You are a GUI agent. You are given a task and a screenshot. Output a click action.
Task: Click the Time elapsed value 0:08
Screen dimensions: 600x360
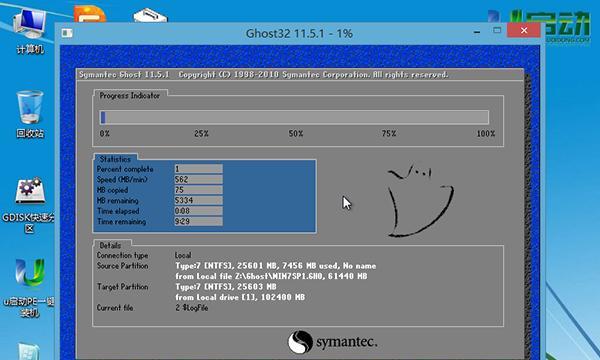click(x=198, y=211)
